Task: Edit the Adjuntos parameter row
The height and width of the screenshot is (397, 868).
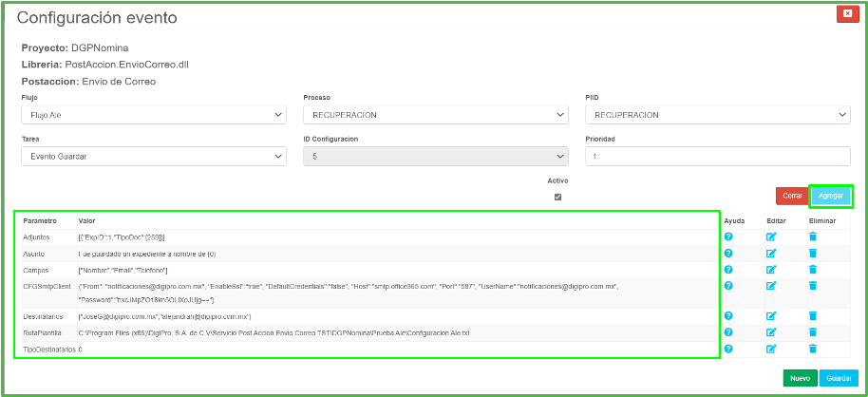Action: click(771, 236)
